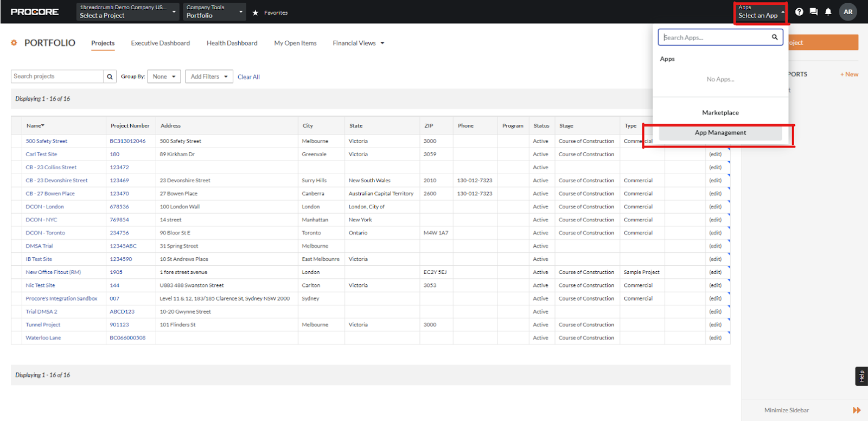Open the 500 Safety Street project
The height and width of the screenshot is (421, 868).
coord(47,141)
